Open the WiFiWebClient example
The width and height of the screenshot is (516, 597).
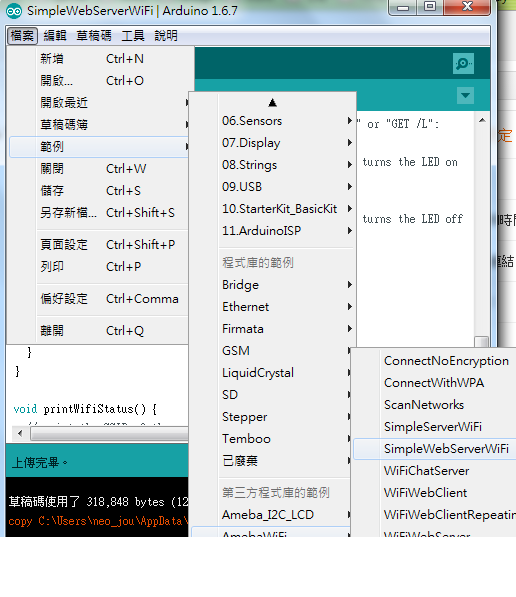[x=435, y=493]
